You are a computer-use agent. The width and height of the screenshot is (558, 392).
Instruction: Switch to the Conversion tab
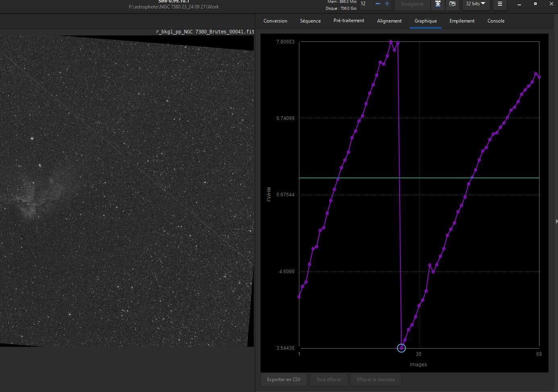click(x=275, y=21)
